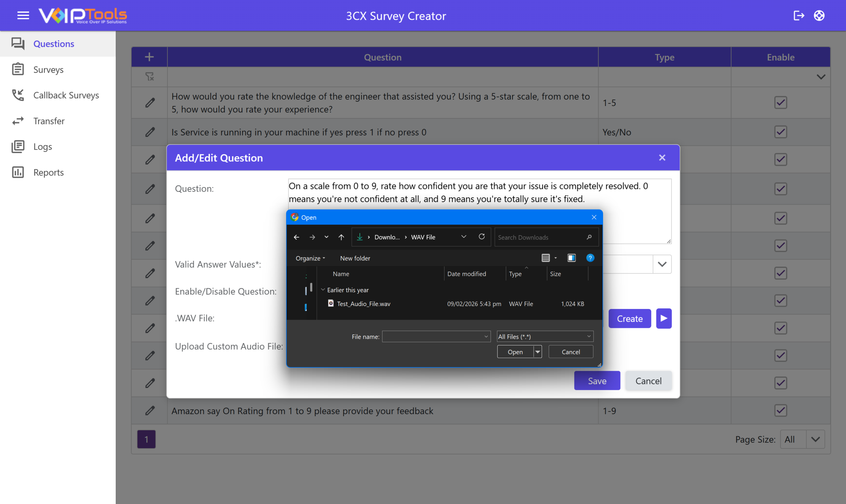Sort files by Date modified column

(x=466, y=274)
